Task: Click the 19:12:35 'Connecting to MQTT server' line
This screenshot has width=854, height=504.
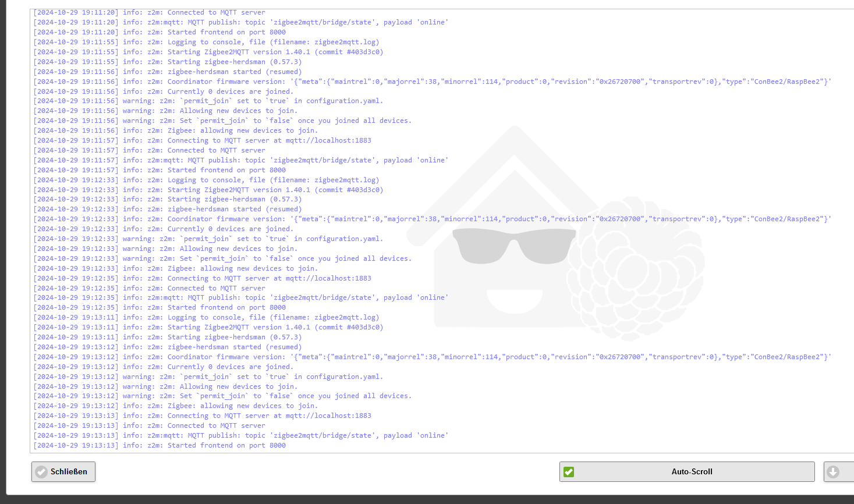Action: (x=203, y=278)
